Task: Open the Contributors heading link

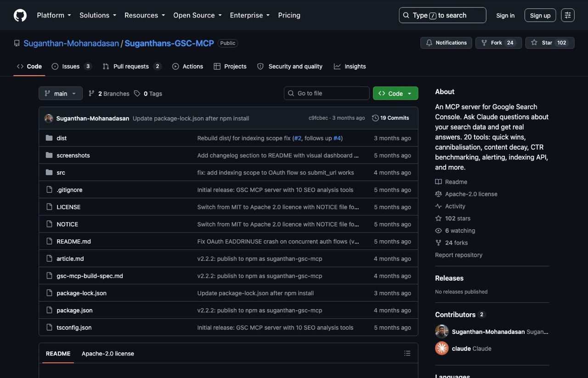Action: [460, 315]
